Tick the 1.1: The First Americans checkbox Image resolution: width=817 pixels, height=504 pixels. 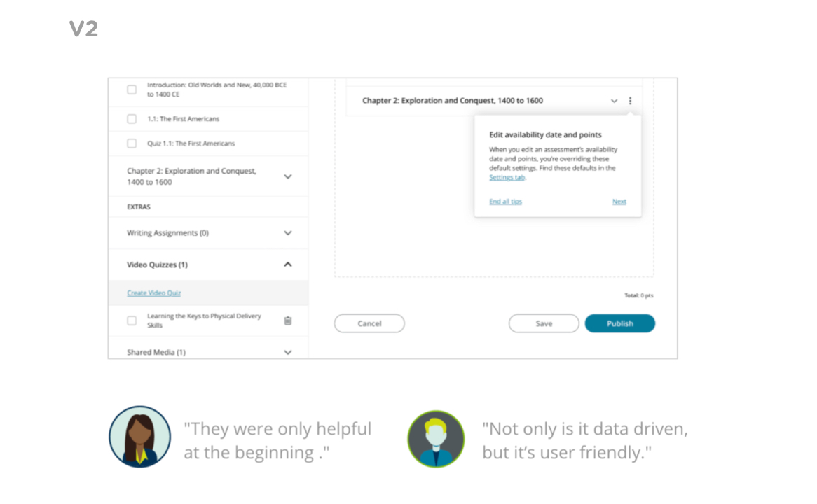pyautogui.click(x=132, y=119)
